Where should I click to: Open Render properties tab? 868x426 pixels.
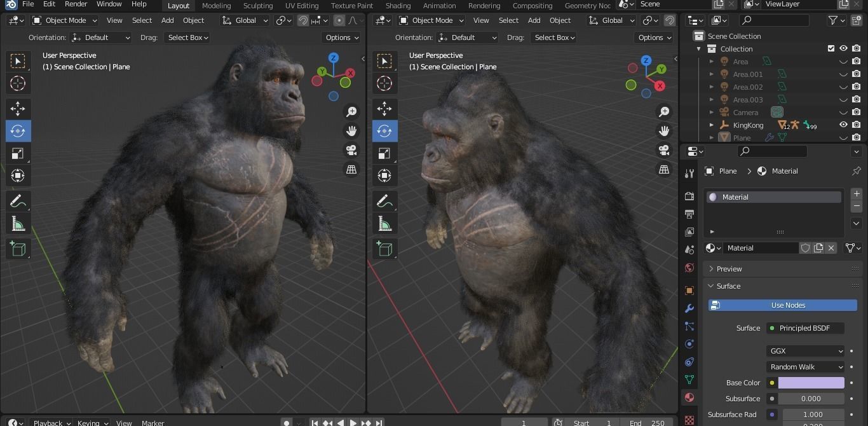689,196
